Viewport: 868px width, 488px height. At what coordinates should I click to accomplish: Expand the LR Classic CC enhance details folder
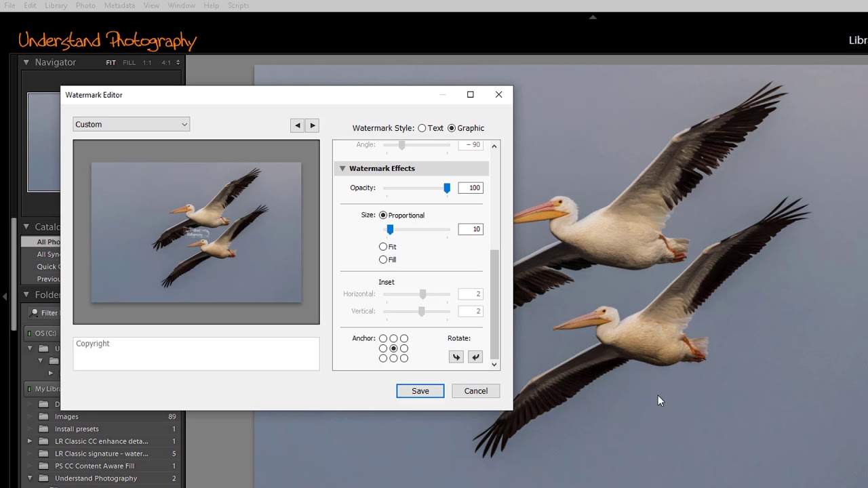[29, 441]
